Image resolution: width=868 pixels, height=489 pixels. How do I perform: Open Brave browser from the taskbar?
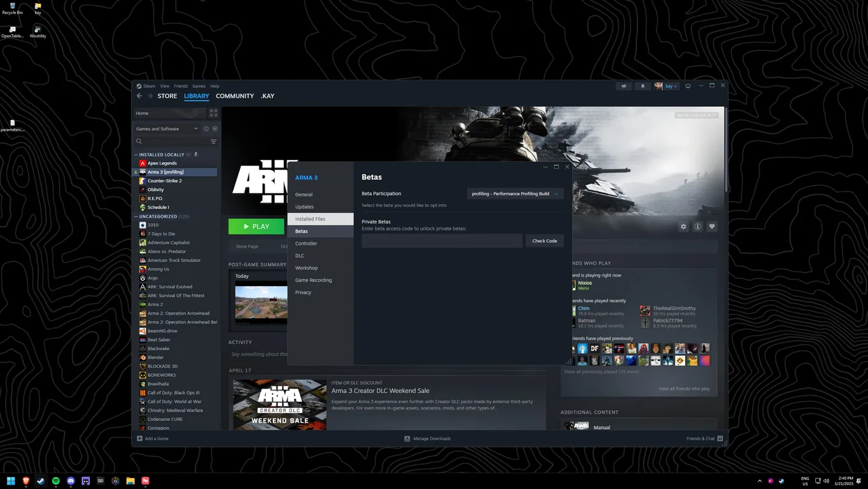(26, 480)
